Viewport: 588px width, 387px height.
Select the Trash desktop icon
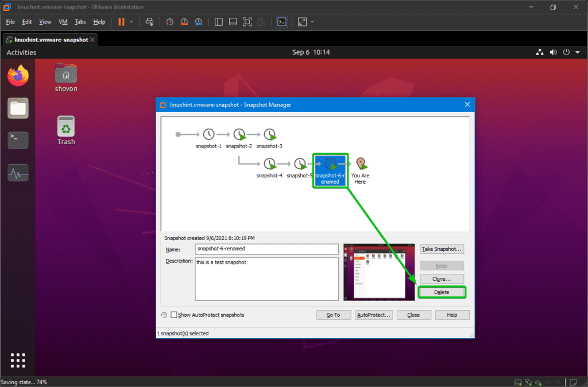tap(66, 130)
